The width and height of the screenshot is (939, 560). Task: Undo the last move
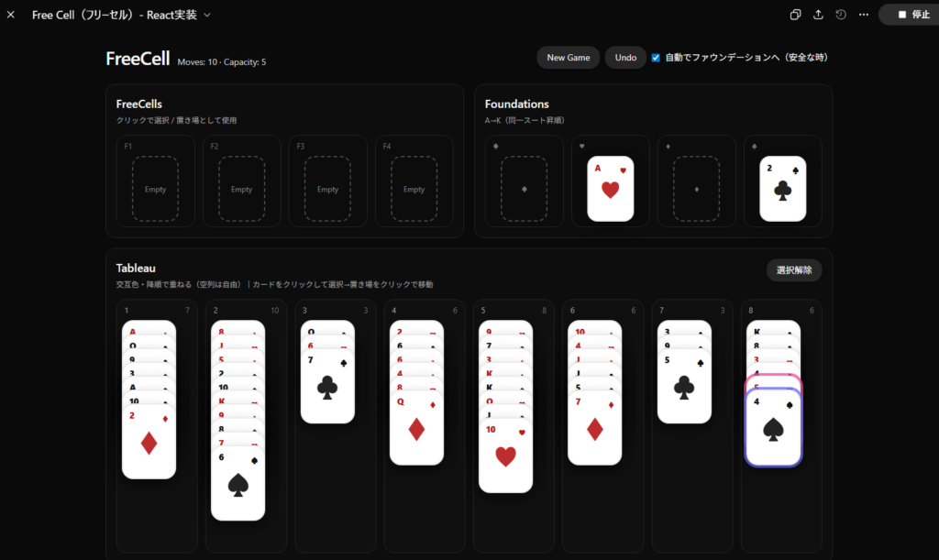625,58
